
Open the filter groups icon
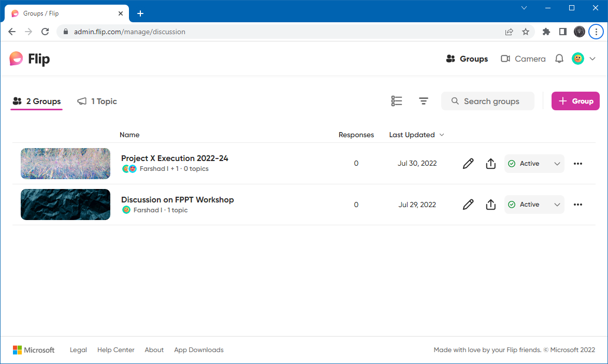[x=424, y=101]
